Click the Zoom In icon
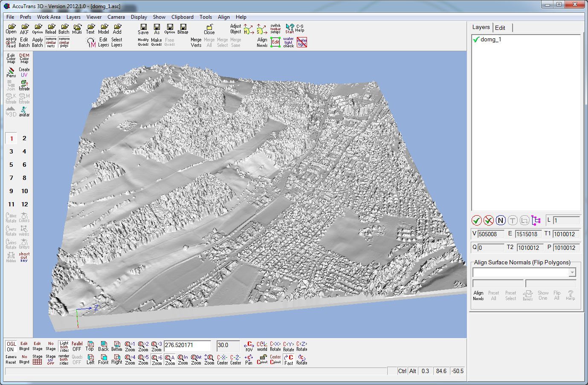The width and height of the screenshot is (588, 385). (182, 360)
